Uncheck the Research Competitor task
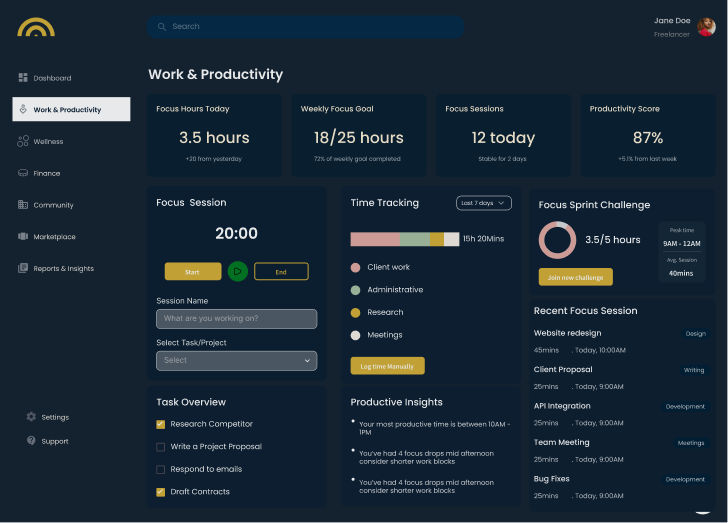Viewport: 728px width, 523px height. 161,424
